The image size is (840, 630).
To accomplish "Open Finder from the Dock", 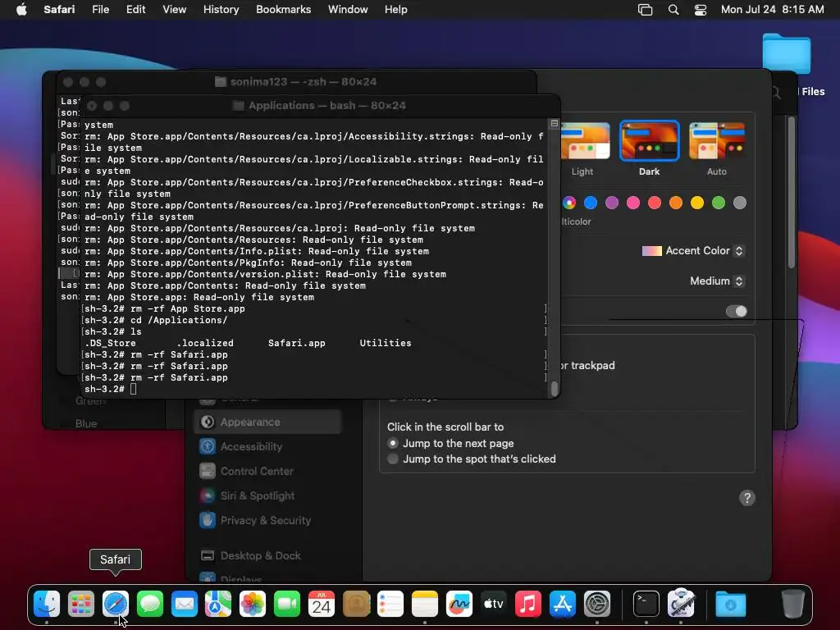I will [47, 604].
